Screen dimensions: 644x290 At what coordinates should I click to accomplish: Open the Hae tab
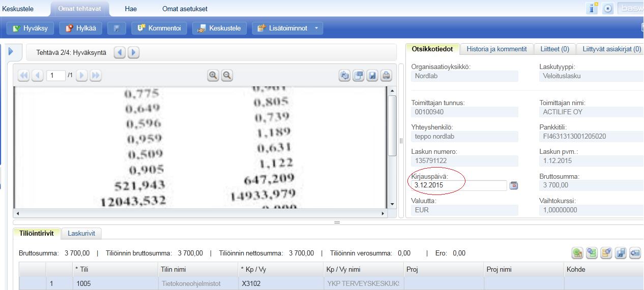(x=131, y=9)
